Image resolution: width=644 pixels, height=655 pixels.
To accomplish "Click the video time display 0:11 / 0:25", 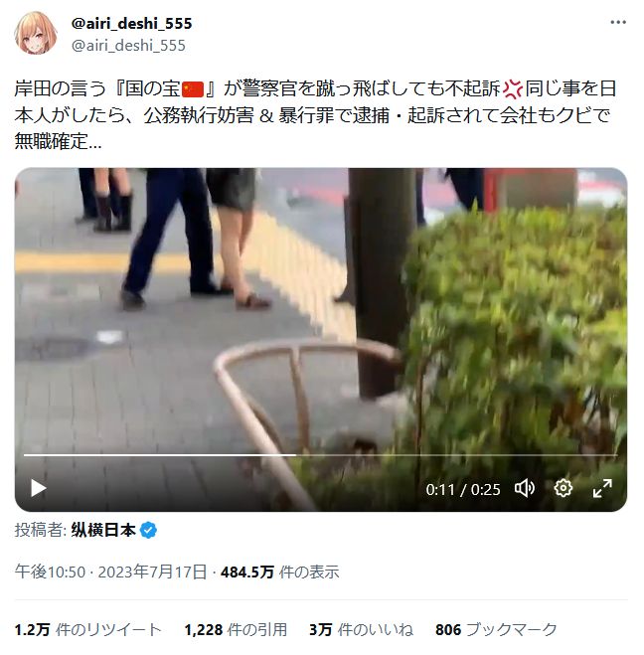I will coord(463,489).
